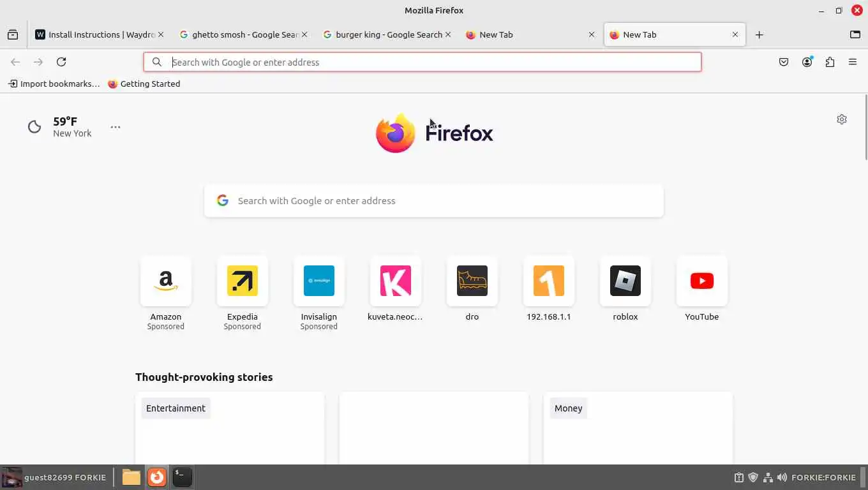
Task: Open the network connections tray icon
Action: point(768,477)
